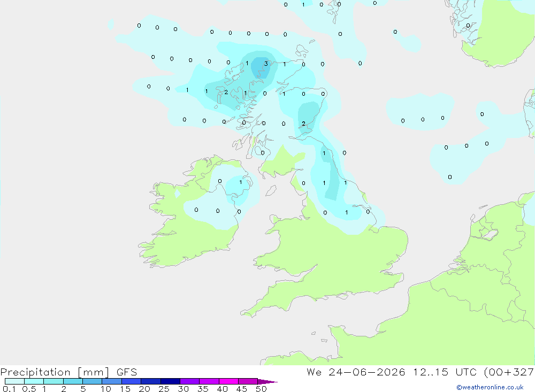The width and height of the screenshot is (535, 392).
Task: Select the 'Precipitation [mm]' title text
Action: coord(55,372)
